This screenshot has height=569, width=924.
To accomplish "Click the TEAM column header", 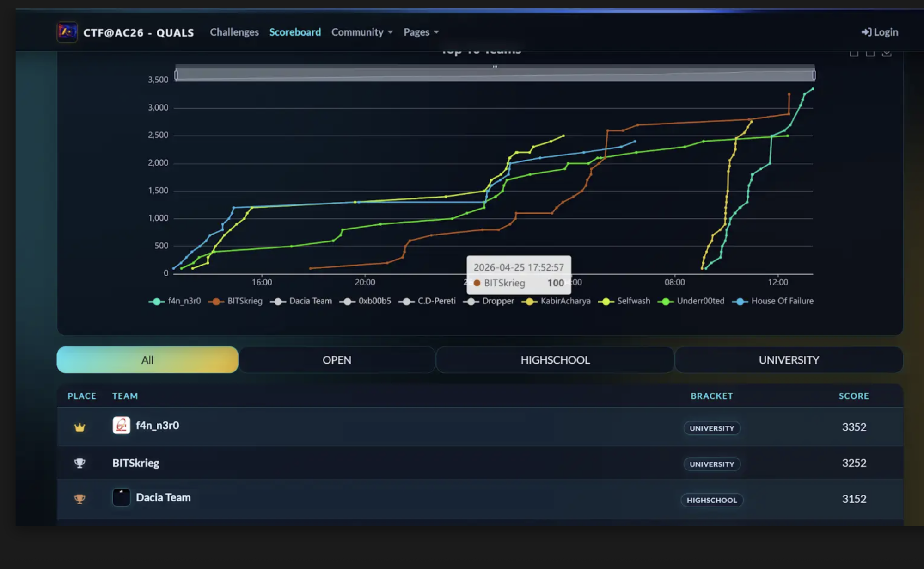I will tap(125, 396).
